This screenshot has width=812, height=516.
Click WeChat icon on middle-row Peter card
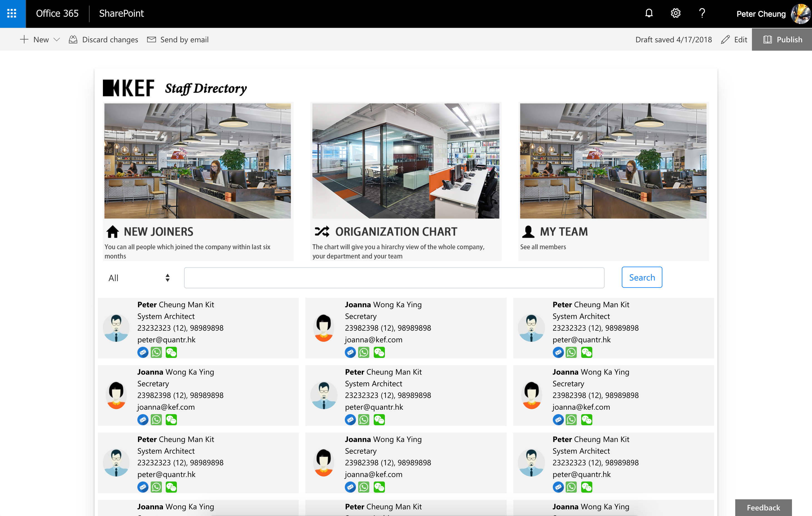pyautogui.click(x=379, y=420)
